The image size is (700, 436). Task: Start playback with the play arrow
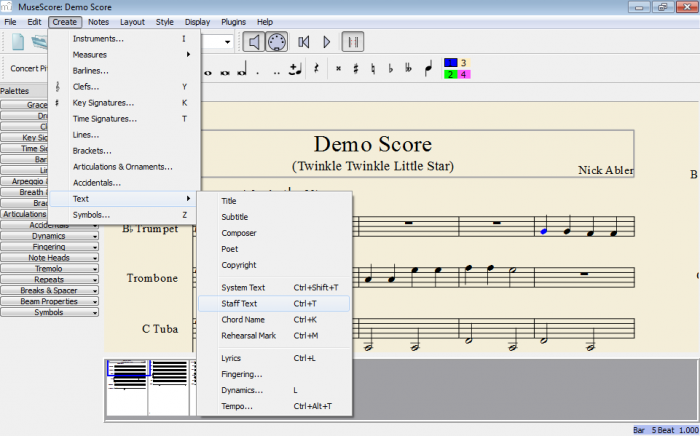click(x=327, y=42)
